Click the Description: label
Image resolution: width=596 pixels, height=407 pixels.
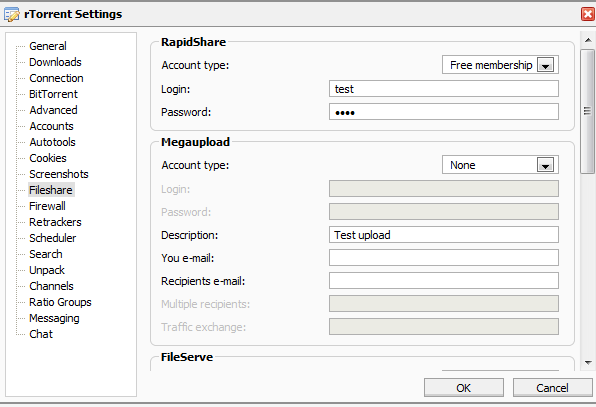[x=189, y=235]
